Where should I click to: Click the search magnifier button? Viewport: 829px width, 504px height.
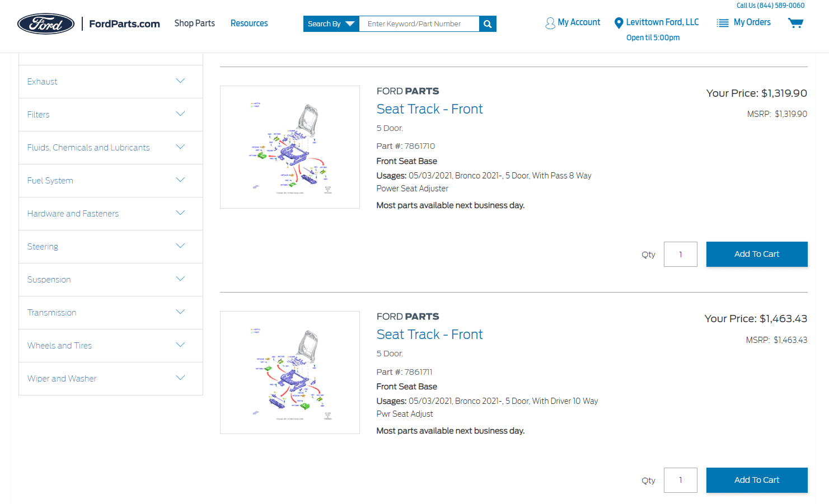point(488,23)
